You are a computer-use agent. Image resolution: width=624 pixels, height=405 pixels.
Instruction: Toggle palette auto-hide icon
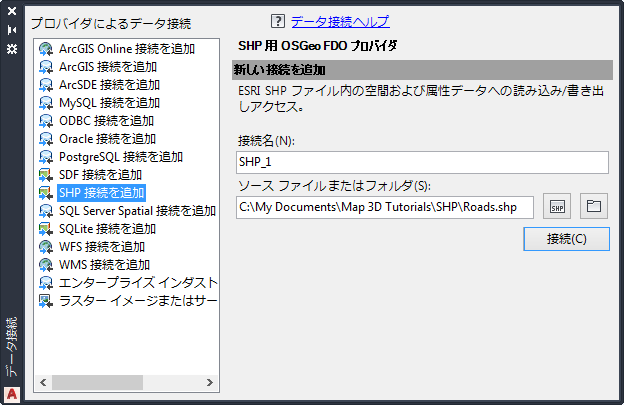(x=12, y=30)
